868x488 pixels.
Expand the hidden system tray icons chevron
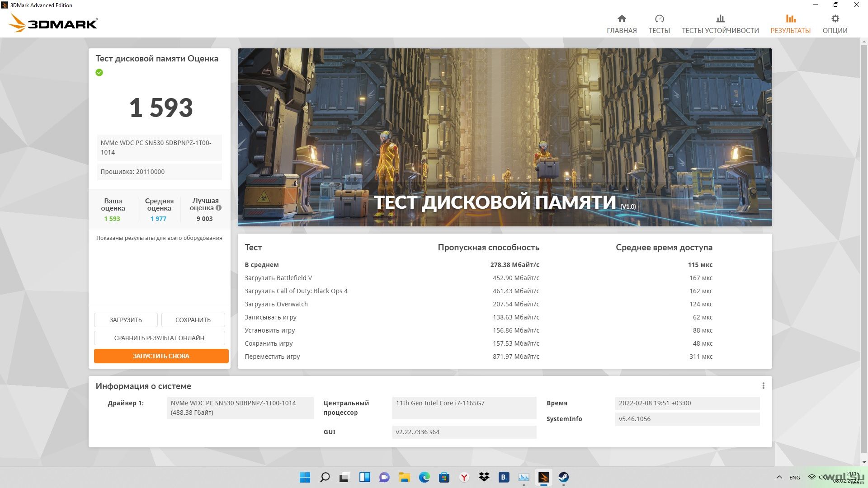(779, 477)
